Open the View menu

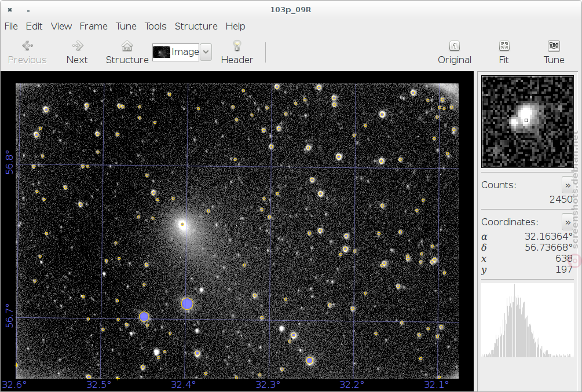coord(61,27)
